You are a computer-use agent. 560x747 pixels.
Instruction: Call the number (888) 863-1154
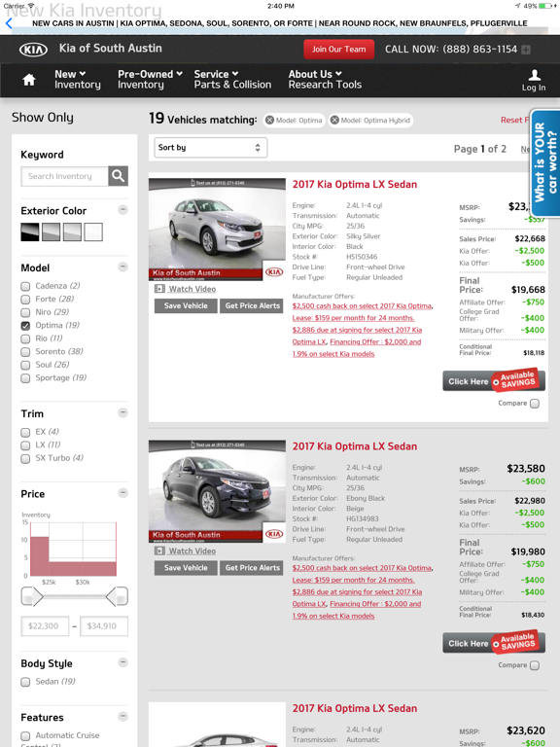click(x=479, y=49)
